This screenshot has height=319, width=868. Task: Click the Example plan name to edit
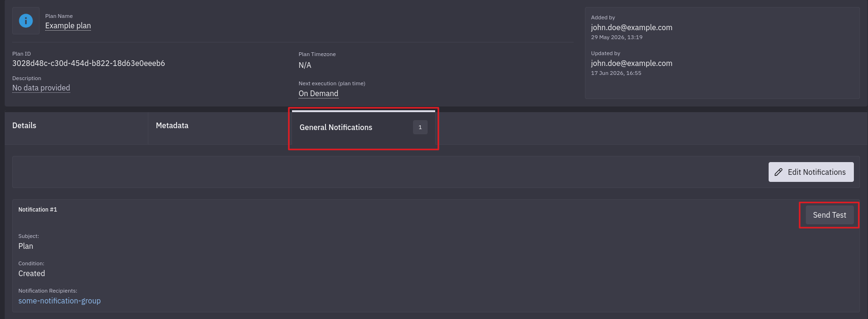point(68,25)
